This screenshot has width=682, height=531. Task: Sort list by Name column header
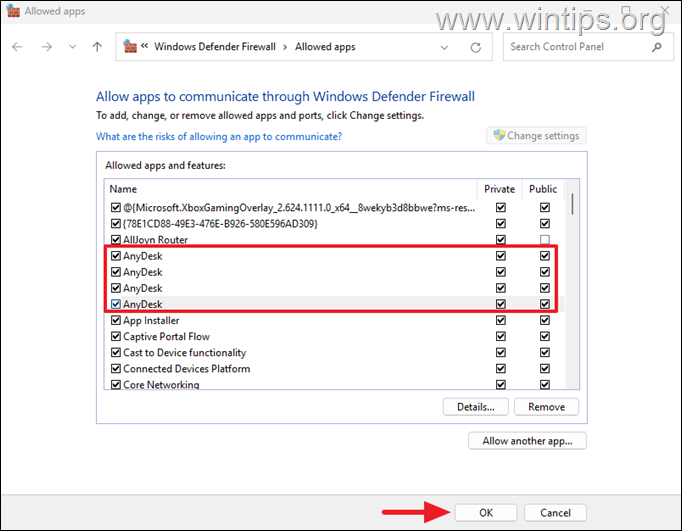pyautogui.click(x=291, y=189)
